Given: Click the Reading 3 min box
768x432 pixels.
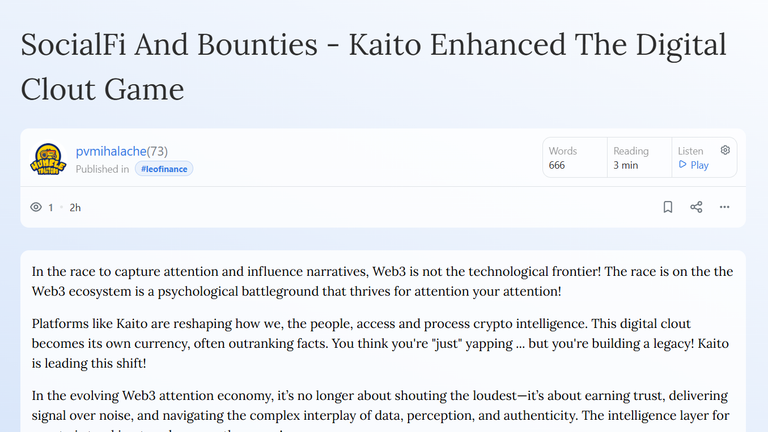Looking at the screenshot, I should 640,158.
